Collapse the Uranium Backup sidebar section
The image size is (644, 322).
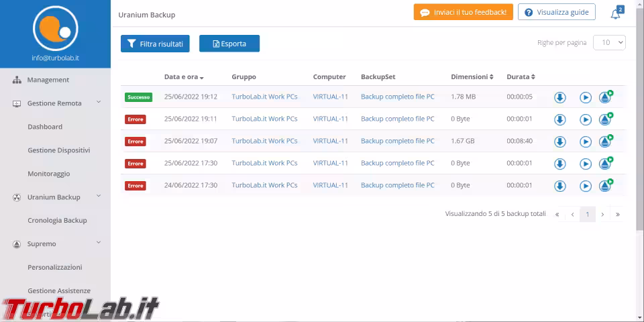point(98,197)
